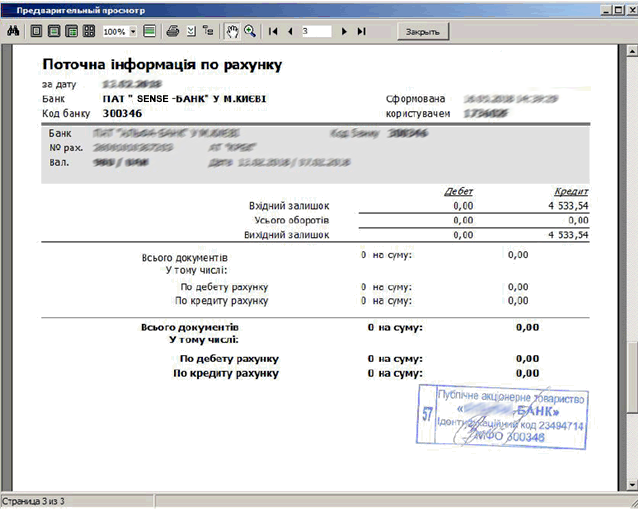The height and width of the screenshot is (510, 638).
Task: Click the bank stamp identification code 23494714
Action: (561, 426)
